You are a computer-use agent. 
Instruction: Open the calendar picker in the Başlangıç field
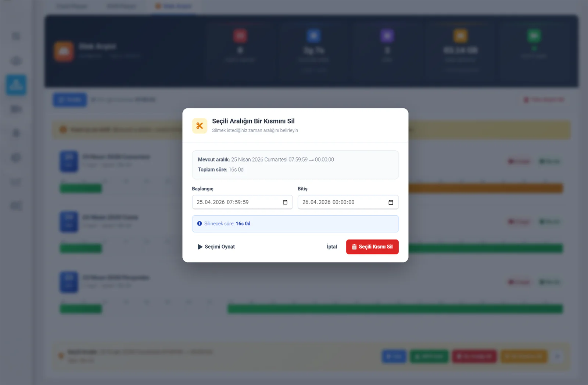tap(285, 202)
